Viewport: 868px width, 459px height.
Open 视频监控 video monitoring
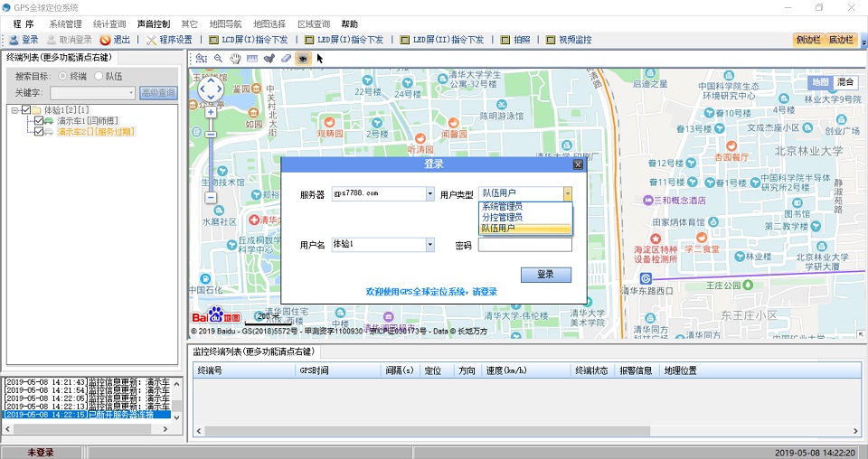(569, 40)
